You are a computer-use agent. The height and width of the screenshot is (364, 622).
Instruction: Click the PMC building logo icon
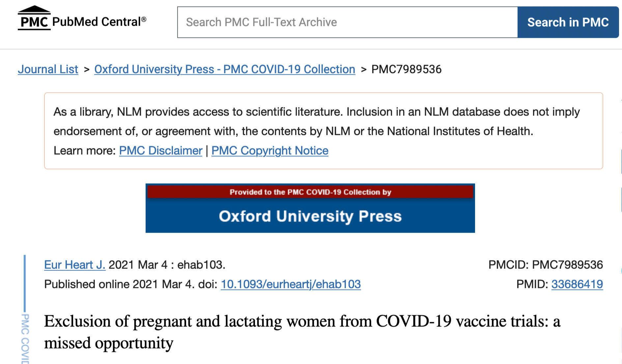pyautogui.click(x=34, y=18)
